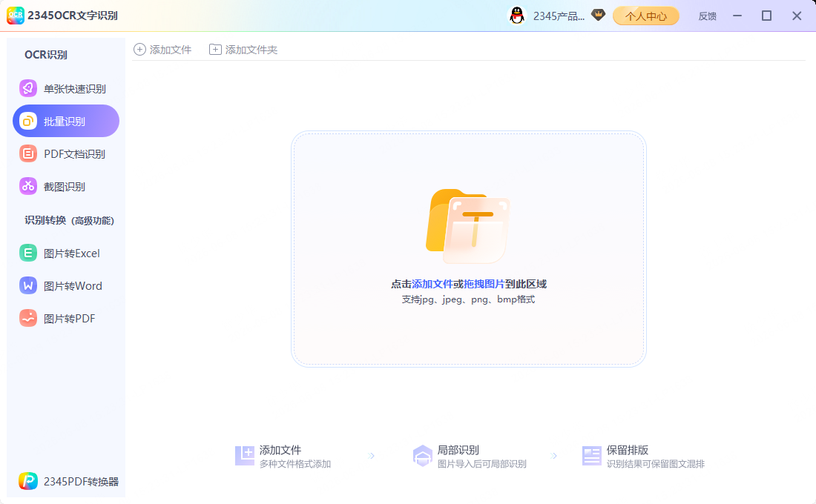
Task: Click the red PDF document icon
Action: pyautogui.click(x=28, y=154)
